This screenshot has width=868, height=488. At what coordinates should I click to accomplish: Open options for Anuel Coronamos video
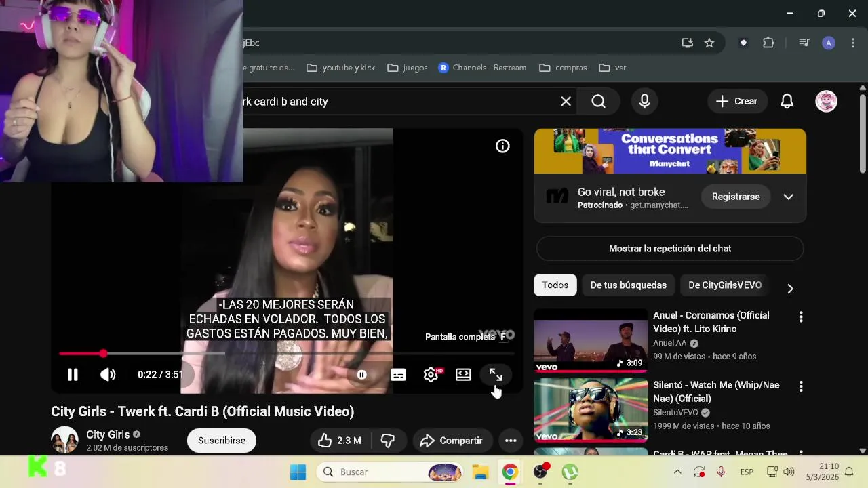(x=801, y=317)
